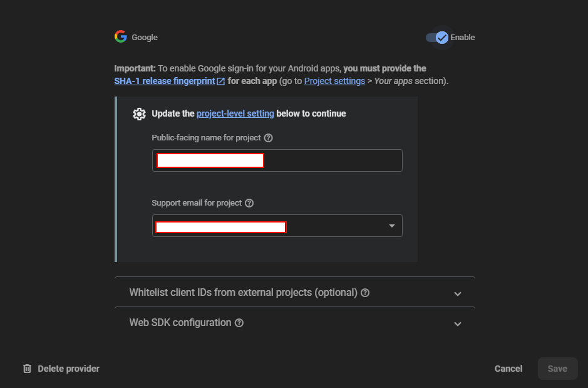
Task: Click the Delete provider text button
Action: [x=68, y=369]
